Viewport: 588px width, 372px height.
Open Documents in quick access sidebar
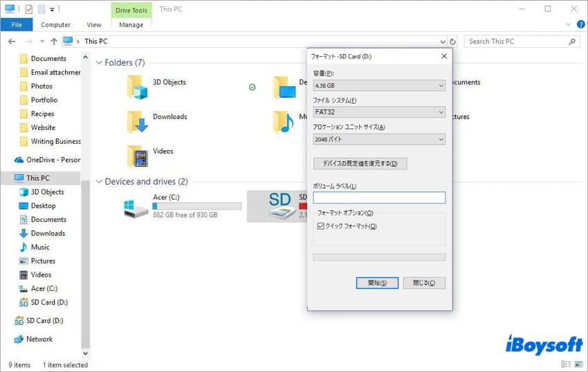click(x=48, y=59)
